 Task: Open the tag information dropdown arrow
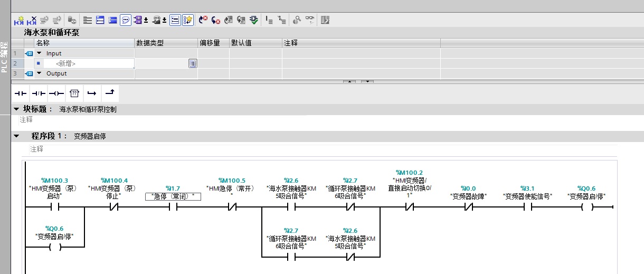pyautogui.click(x=164, y=20)
